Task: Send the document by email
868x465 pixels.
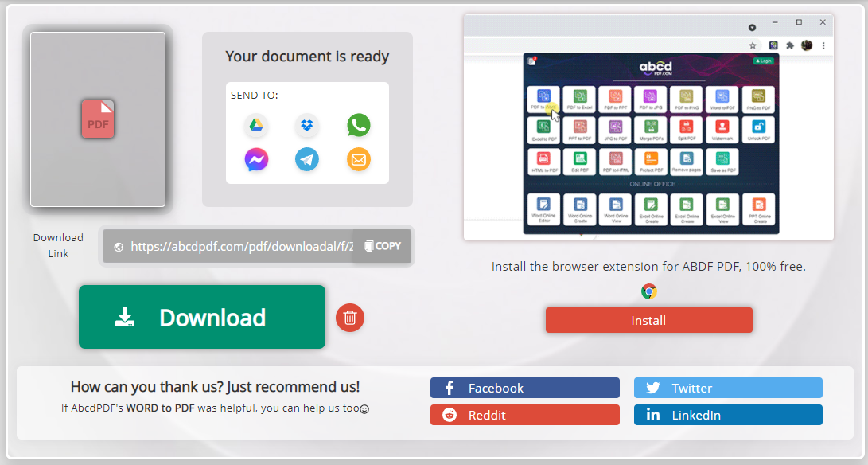Action: pyautogui.click(x=359, y=160)
